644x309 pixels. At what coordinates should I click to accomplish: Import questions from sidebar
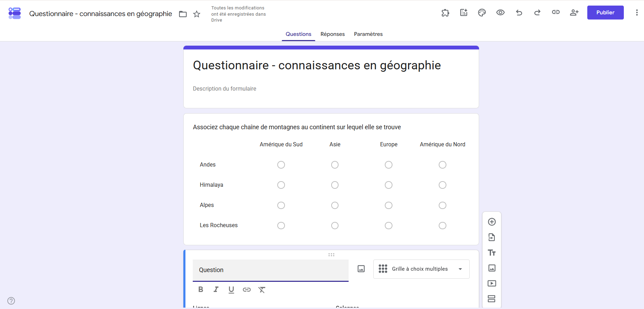(x=492, y=237)
